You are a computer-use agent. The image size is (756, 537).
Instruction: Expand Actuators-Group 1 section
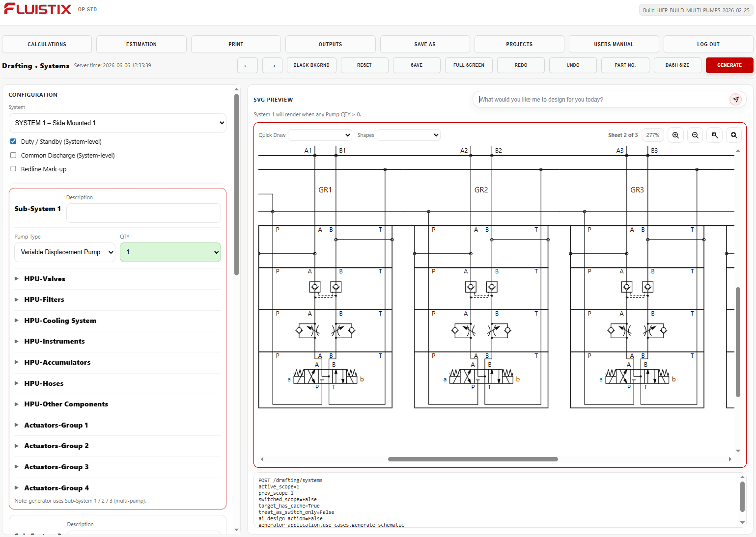118,425
